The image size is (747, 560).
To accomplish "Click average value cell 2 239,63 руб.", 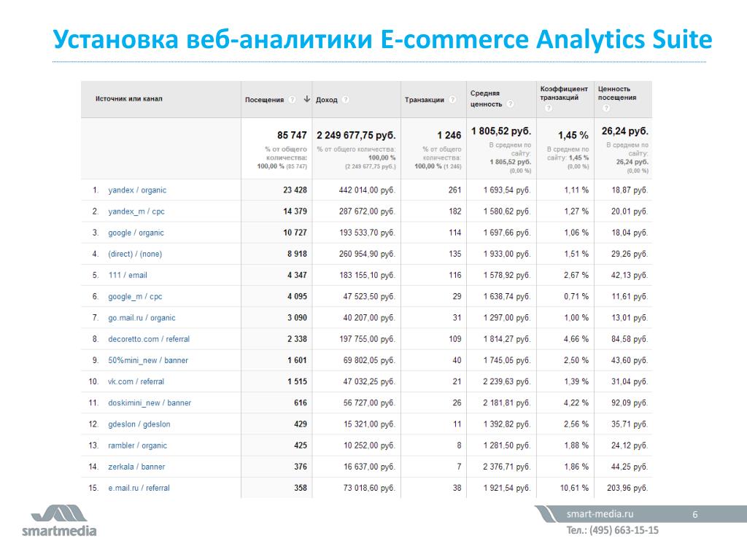I will click(507, 381).
